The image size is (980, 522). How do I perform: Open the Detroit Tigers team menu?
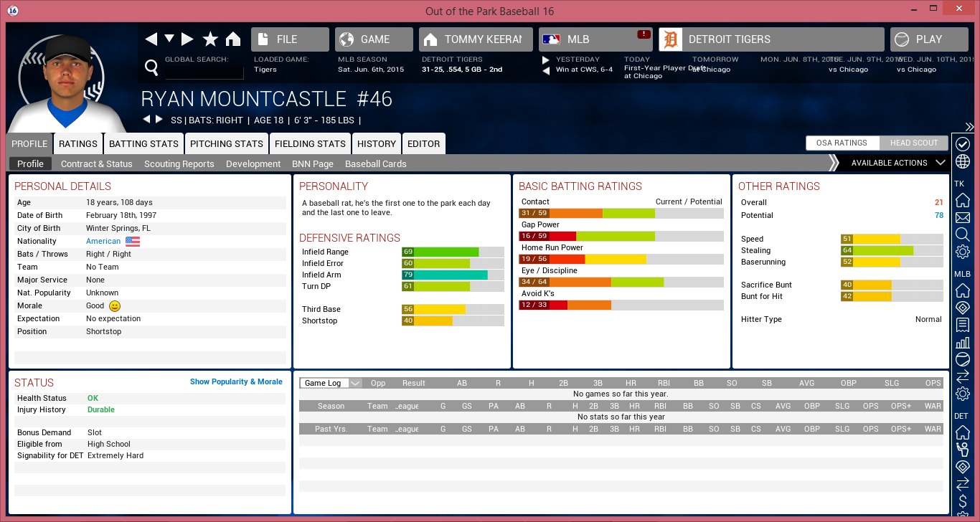(x=771, y=39)
